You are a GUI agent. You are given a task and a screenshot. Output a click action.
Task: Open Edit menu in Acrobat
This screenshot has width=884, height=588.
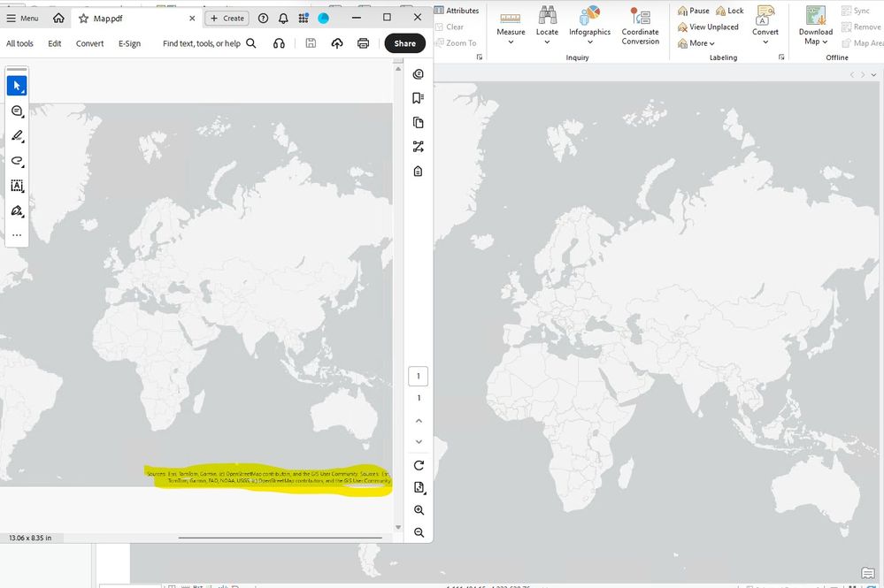coord(55,43)
